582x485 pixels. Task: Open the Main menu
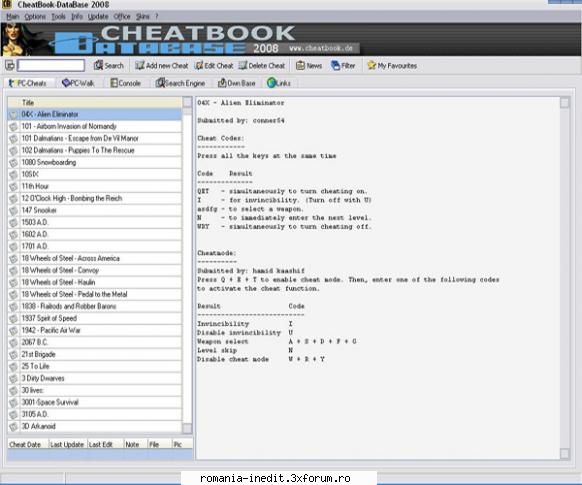tap(12, 17)
